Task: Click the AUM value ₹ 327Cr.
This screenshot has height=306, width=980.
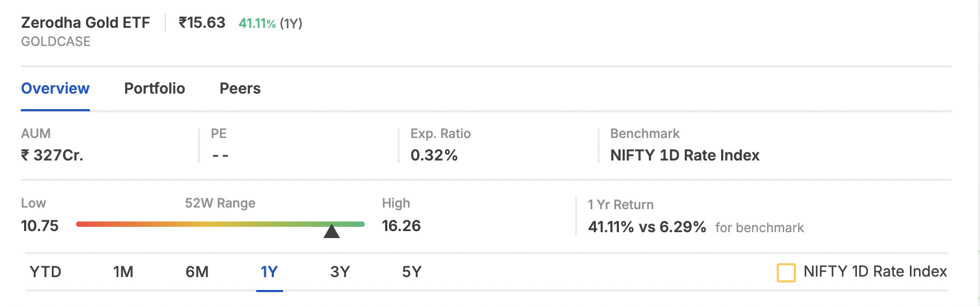Action: (52, 155)
